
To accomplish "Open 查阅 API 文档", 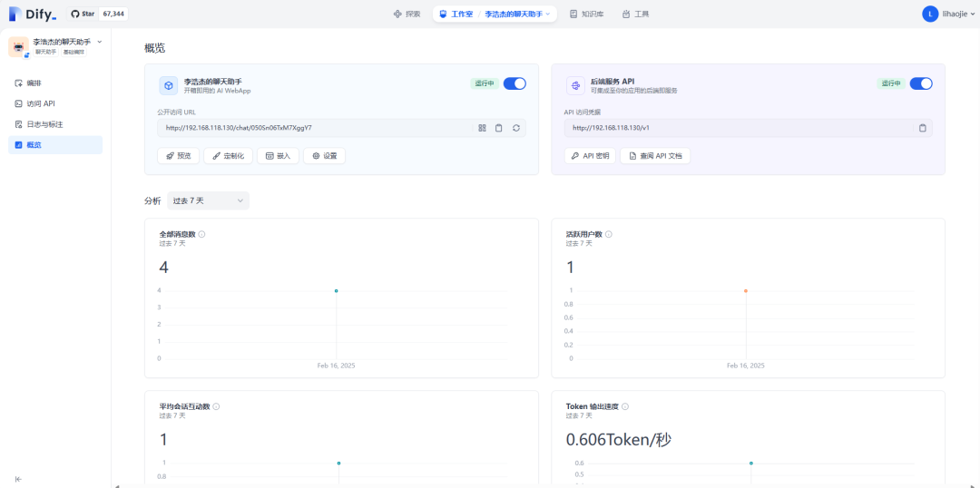I will coord(655,156).
